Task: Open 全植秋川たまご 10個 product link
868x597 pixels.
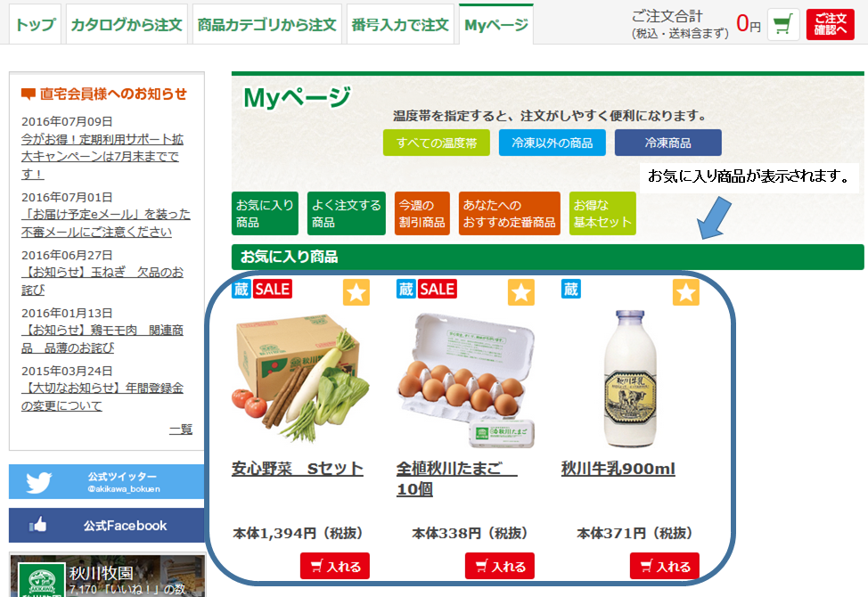Action: (456, 478)
